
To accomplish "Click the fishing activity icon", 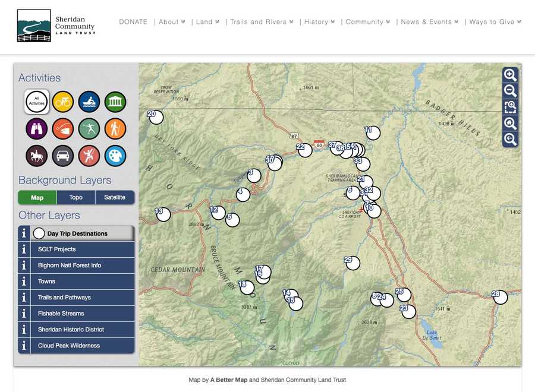I will pyautogui.click(x=63, y=129).
